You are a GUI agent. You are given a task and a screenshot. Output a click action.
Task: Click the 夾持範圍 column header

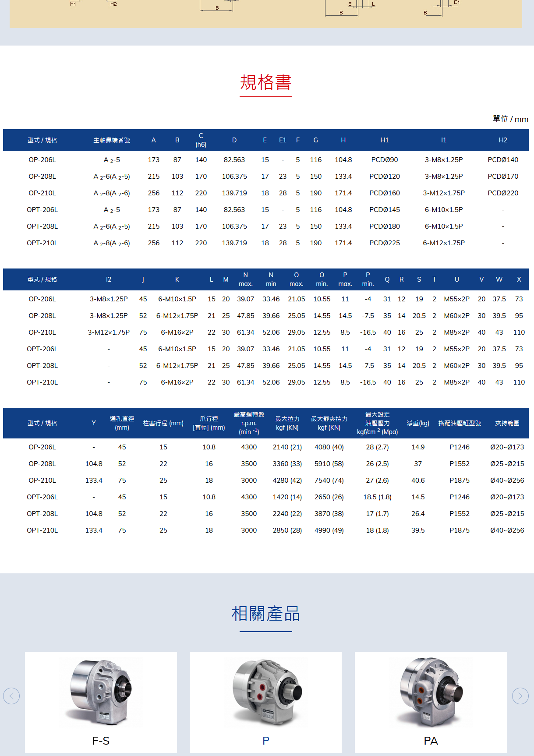[507, 423]
